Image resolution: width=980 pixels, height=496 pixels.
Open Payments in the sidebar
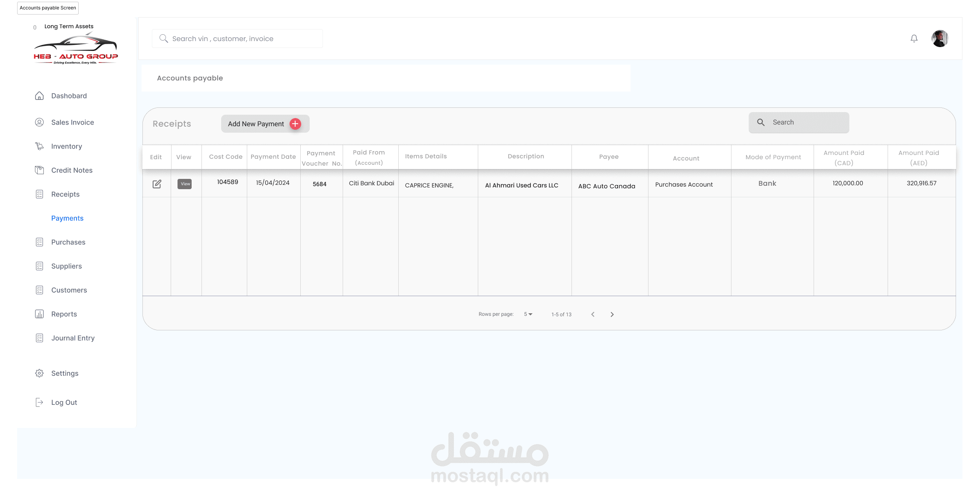(x=67, y=218)
